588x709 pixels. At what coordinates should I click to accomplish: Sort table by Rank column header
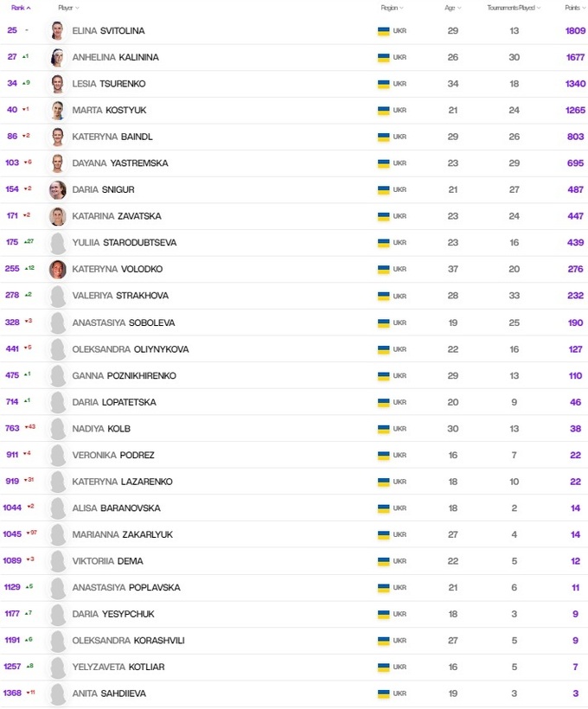21,8
